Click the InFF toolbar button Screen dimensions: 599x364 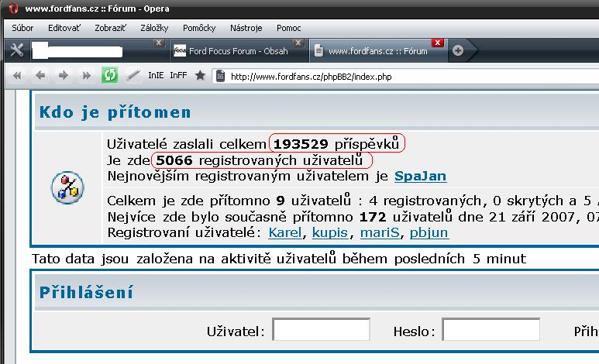click(x=178, y=76)
